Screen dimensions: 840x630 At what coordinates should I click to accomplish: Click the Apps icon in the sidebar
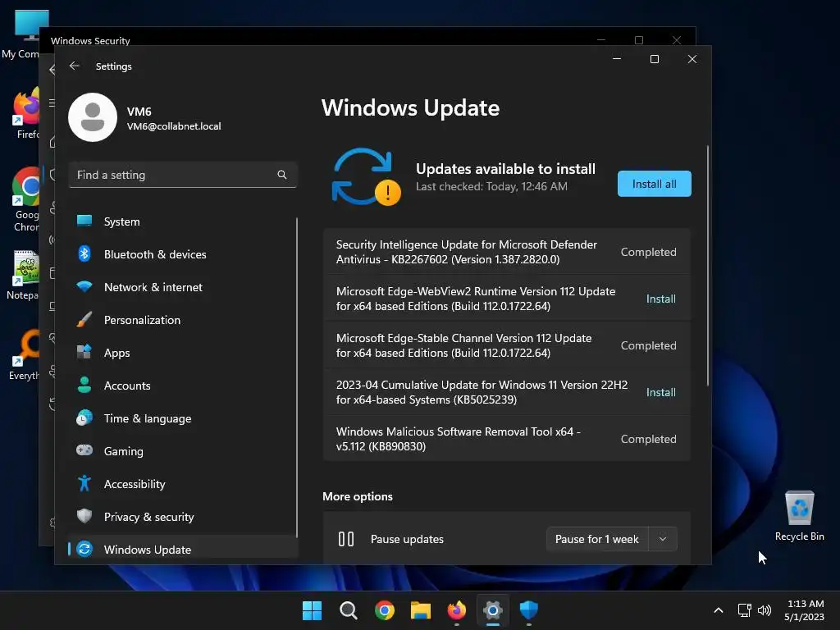click(84, 353)
